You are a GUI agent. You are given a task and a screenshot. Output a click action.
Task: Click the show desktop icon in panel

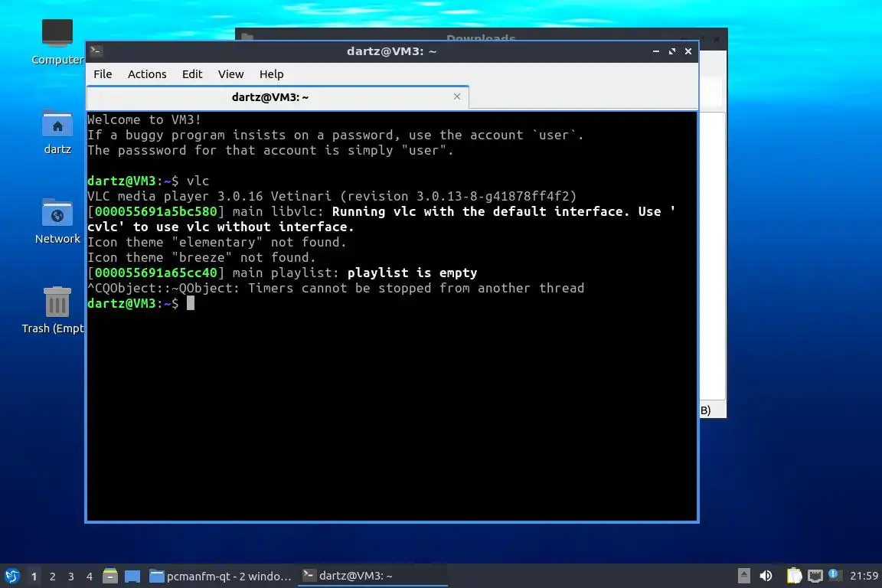click(x=132, y=576)
